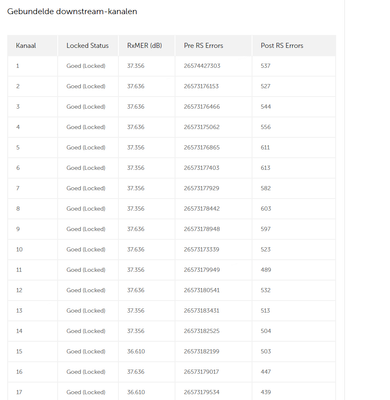Click 'Goed (Locked)' in Kanaal 9 row

[x=86, y=229]
